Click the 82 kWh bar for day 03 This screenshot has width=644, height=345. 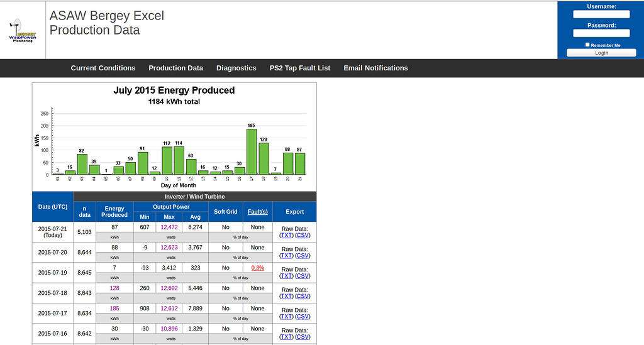tap(82, 165)
